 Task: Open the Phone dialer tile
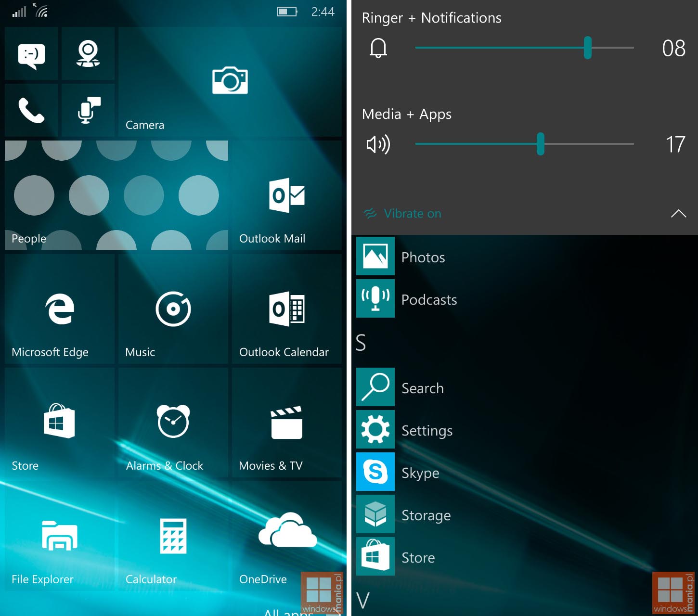pos(31,110)
